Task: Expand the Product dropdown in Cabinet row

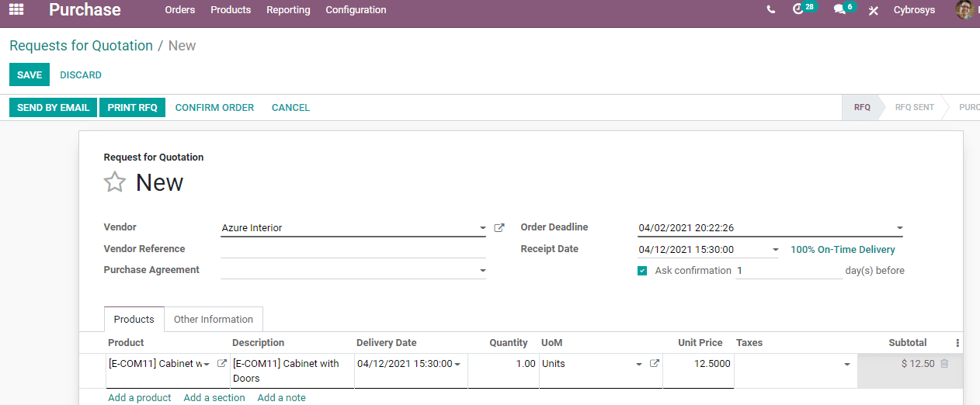Action: click(207, 364)
